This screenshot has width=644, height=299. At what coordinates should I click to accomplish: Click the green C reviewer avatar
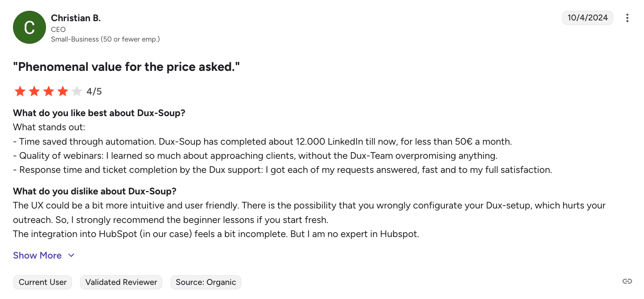pyautogui.click(x=29, y=27)
